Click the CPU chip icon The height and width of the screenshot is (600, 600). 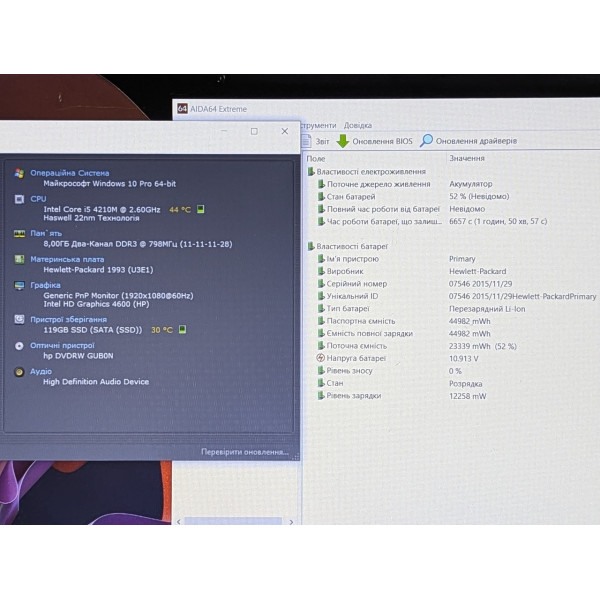click(x=19, y=199)
